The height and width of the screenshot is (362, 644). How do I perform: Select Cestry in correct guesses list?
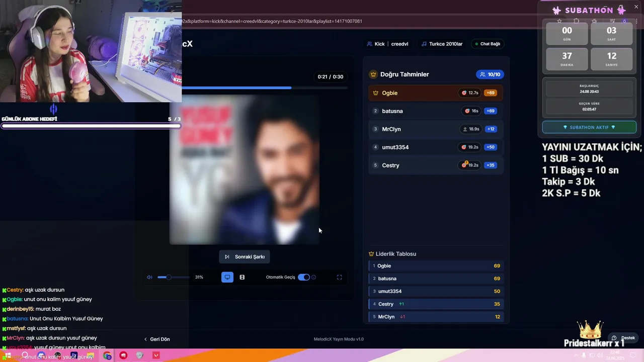436,165
